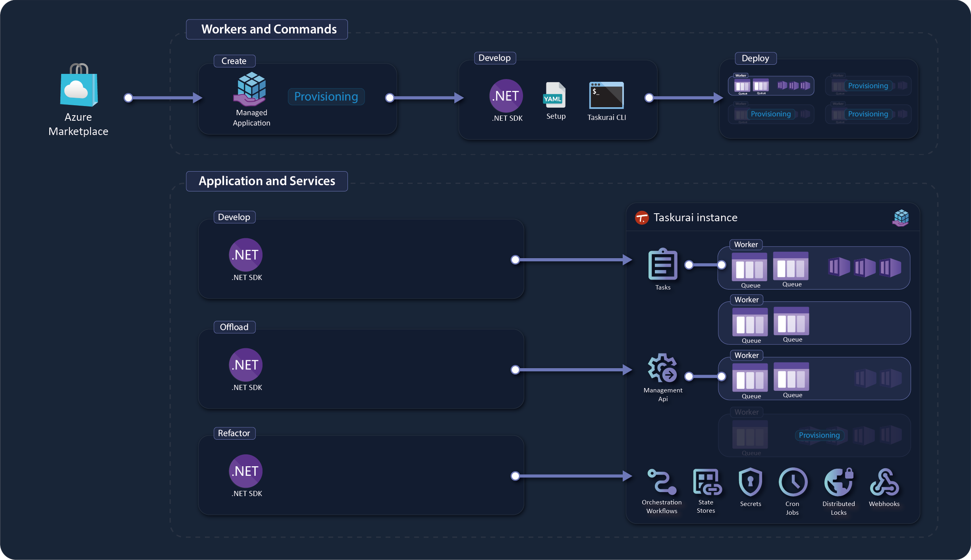
Task: Click the Provisioning label in the Create box
Action: (326, 97)
